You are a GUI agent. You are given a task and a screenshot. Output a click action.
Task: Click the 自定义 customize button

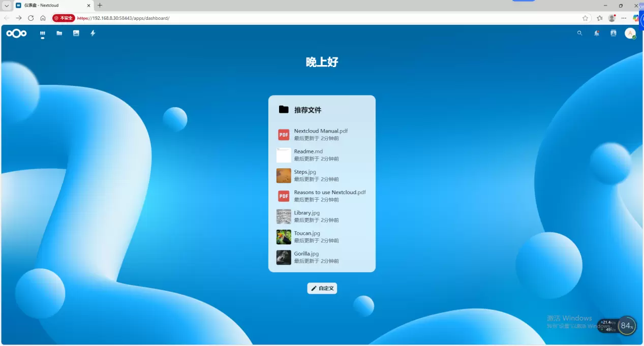tap(322, 289)
